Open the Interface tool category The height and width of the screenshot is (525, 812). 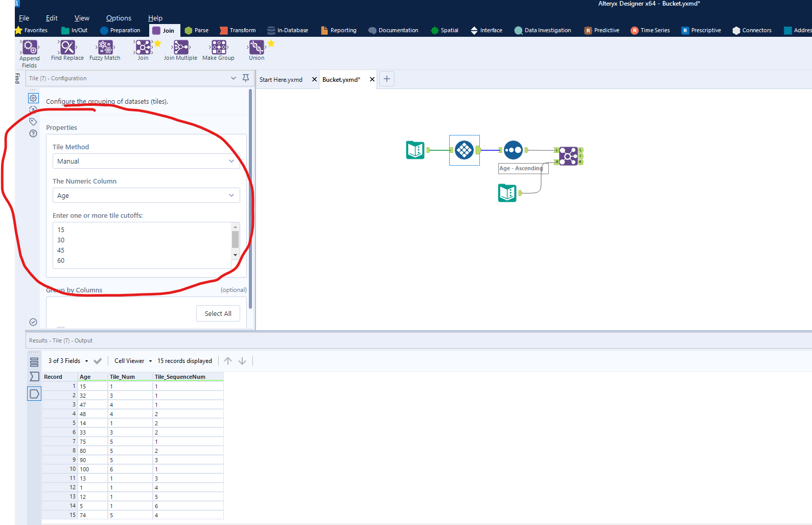(486, 30)
